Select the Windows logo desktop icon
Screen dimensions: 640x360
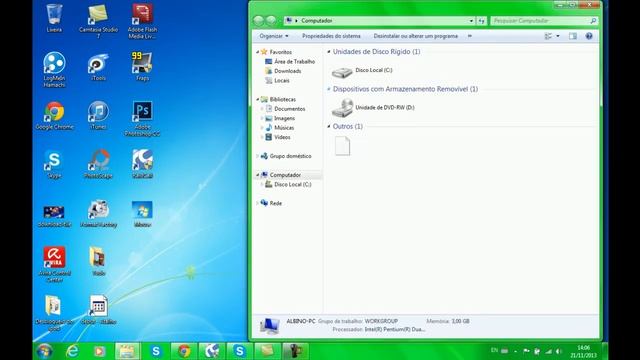[142, 213]
